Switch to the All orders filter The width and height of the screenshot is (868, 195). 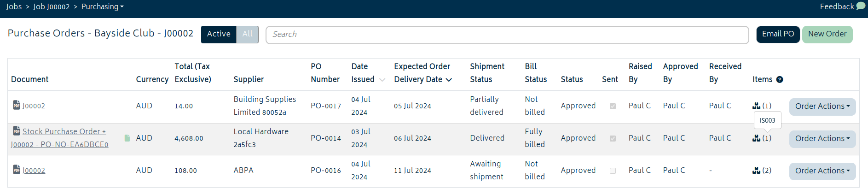[248, 34]
